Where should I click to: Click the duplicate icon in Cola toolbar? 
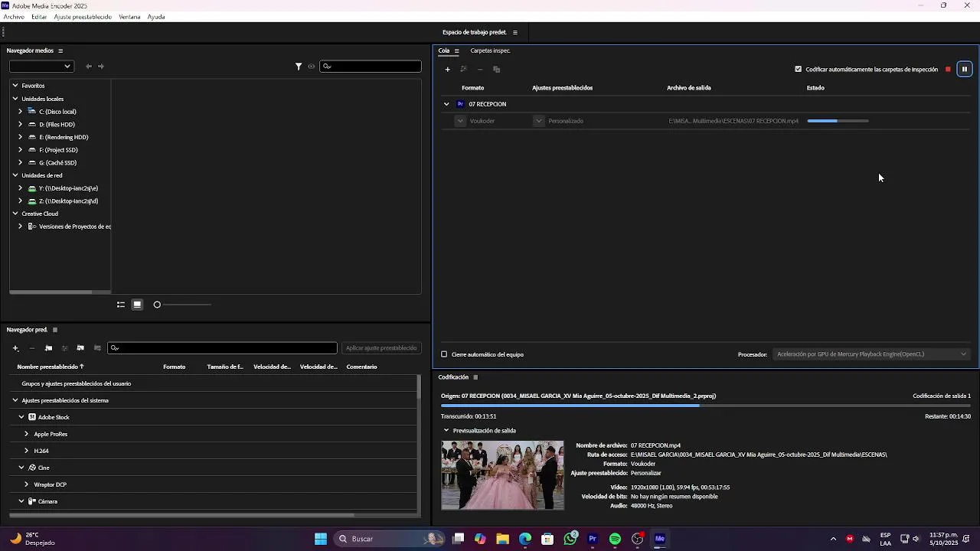[x=496, y=70]
